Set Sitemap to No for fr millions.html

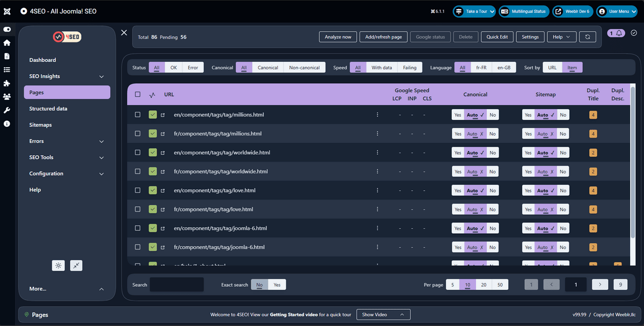click(x=563, y=134)
